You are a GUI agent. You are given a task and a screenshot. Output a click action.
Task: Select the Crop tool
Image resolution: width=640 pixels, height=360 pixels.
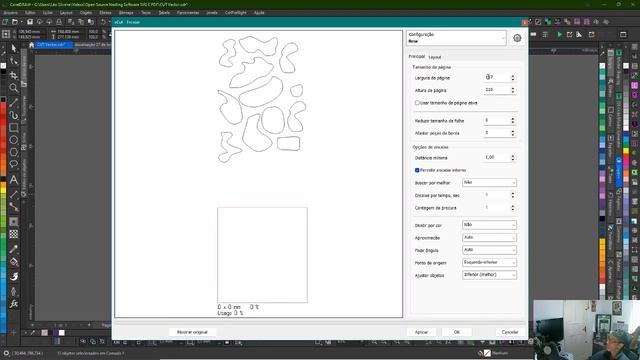pyautogui.click(x=13, y=75)
